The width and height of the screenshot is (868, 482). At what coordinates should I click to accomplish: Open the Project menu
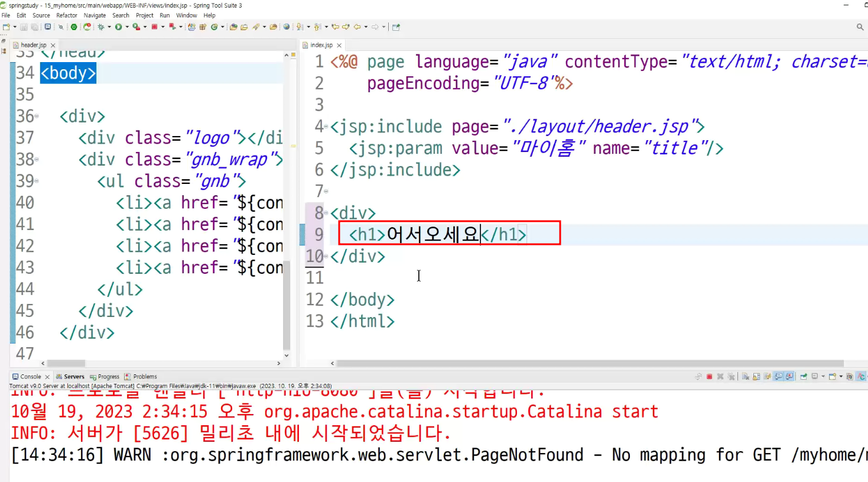pos(144,15)
